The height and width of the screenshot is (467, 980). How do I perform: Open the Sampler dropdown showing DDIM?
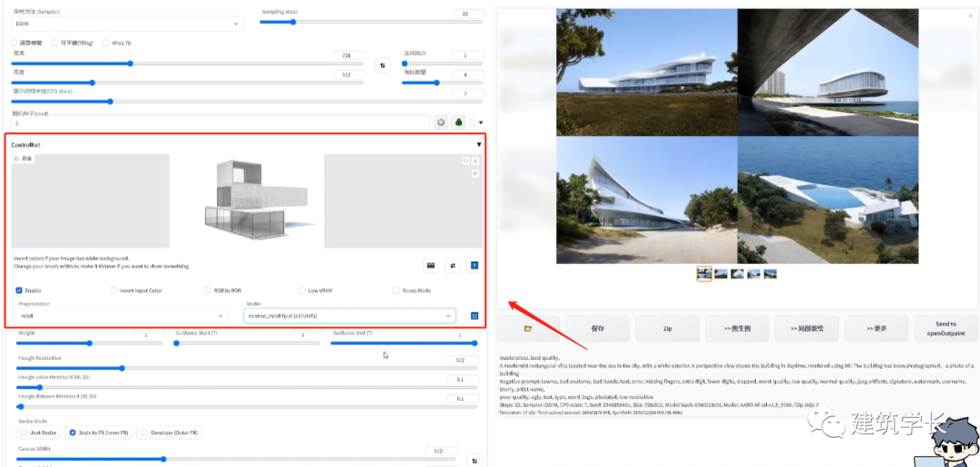(x=127, y=24)
